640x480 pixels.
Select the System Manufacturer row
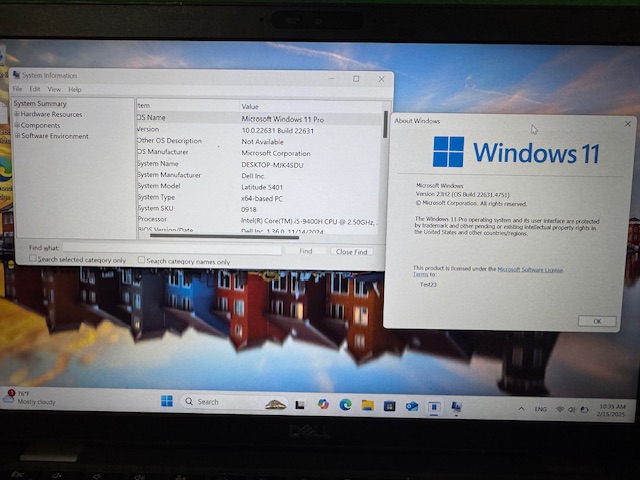[259, 175]
